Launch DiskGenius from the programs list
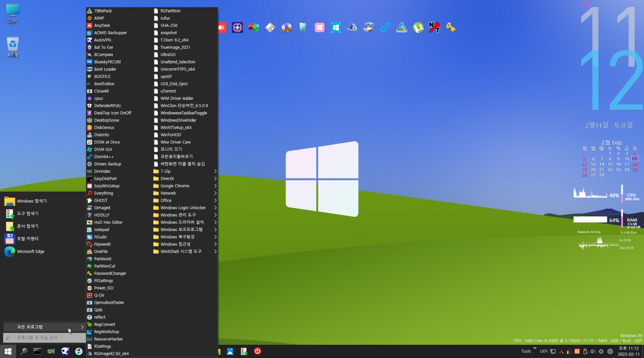This screenshot has width=644, height=358. pos(119,128)
